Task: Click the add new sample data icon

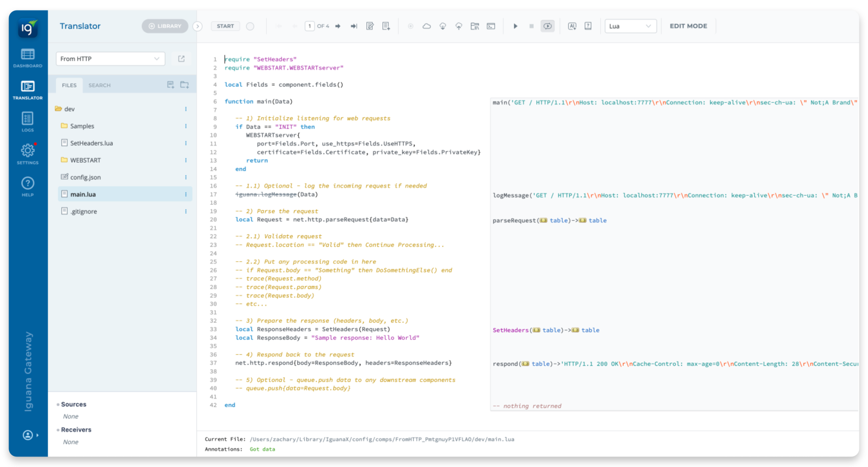Action: point(386,26)
